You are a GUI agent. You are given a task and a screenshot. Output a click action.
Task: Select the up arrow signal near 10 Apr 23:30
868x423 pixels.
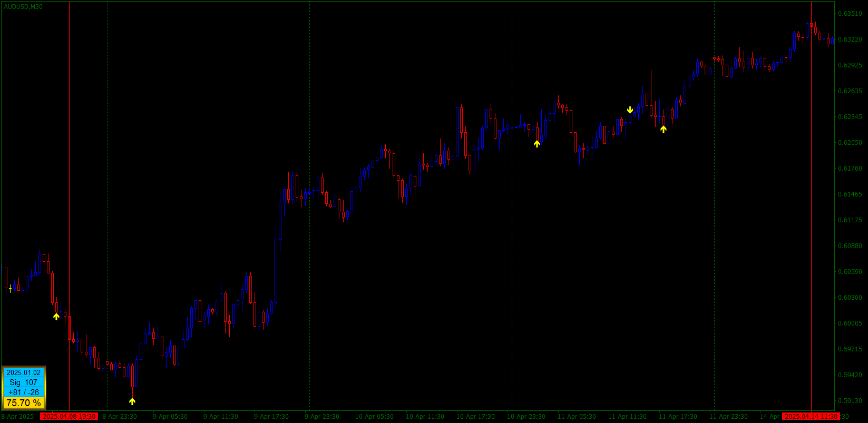coord(537,143)
